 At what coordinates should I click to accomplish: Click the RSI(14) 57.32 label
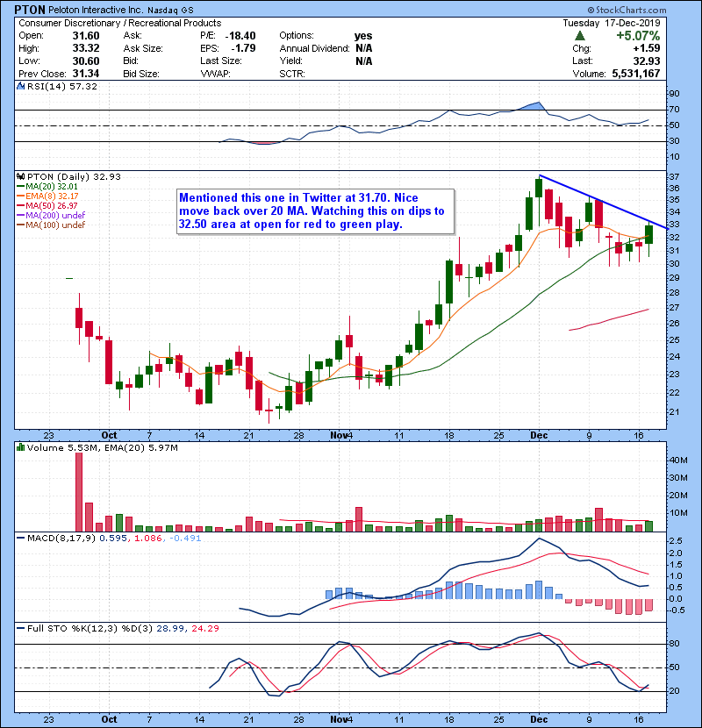pyautogui.click(x=62, y=86)
